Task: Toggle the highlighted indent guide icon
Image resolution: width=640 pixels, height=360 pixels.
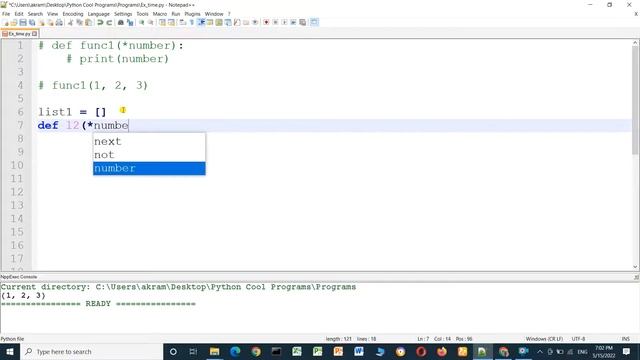Action: point(201,22)
